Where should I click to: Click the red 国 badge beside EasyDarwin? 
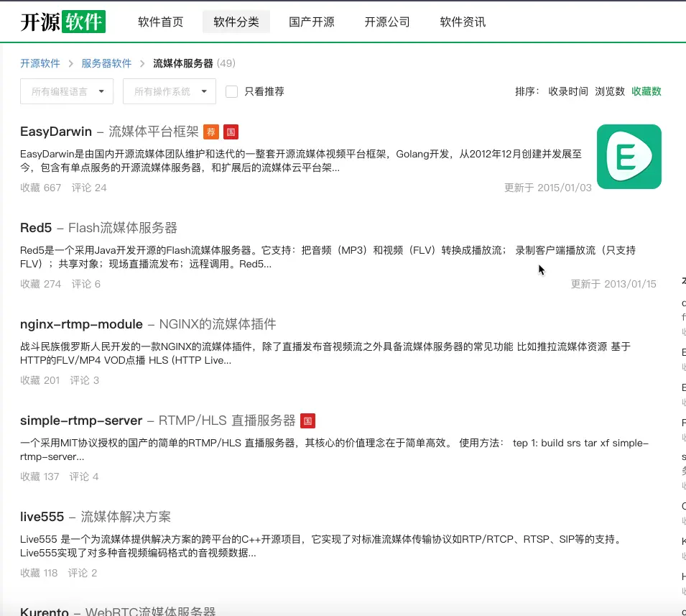(x=231, y=132)
